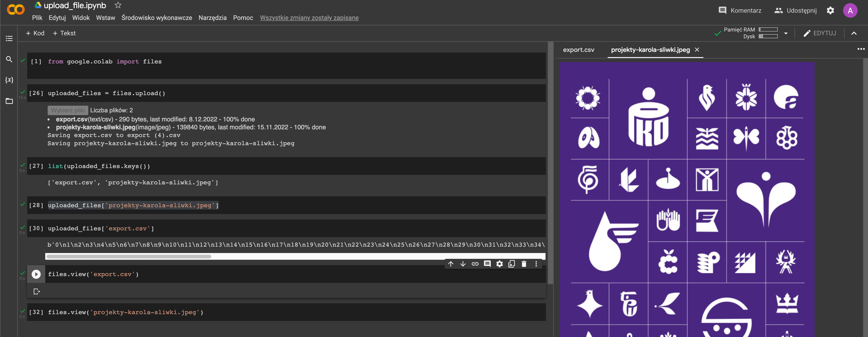Collapse the header with chevron up
Viewport: 868px width, 337px height.
(x=854, y=33)
